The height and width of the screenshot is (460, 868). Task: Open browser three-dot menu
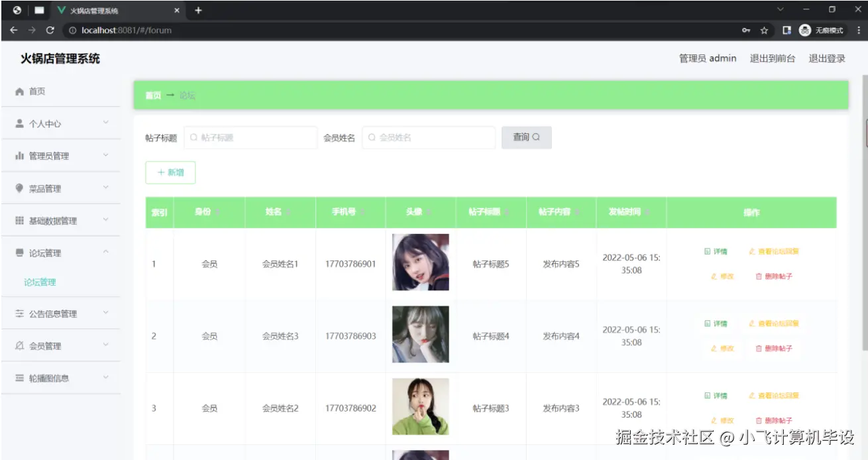pyautogui.click(x=858, y=30)
